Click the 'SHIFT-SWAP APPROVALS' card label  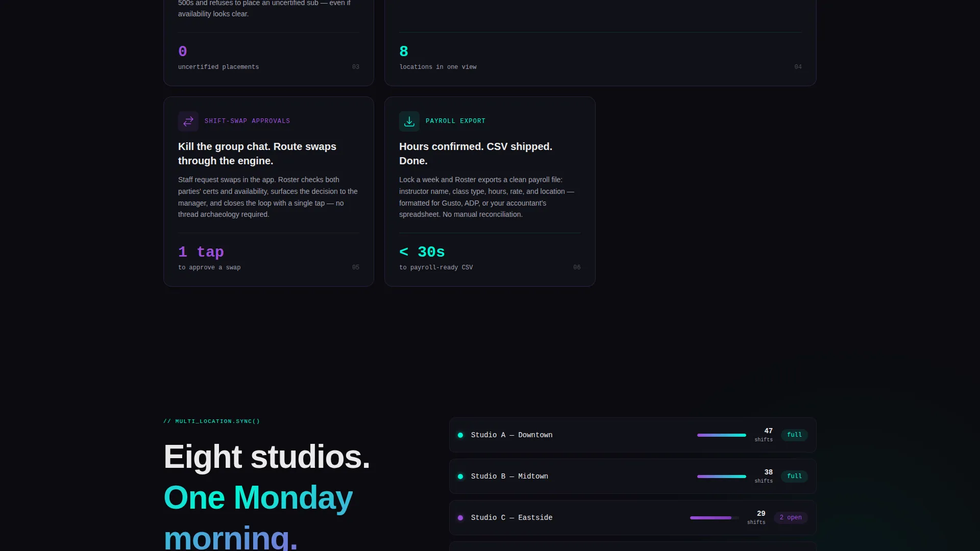click(x=247, y=121)
